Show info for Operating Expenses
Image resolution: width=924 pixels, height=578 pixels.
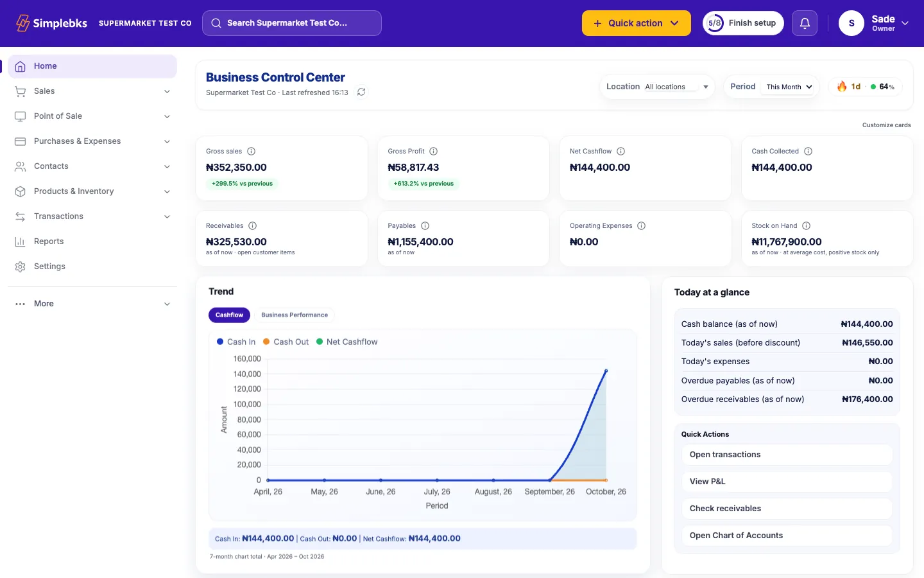pos(642,226)
